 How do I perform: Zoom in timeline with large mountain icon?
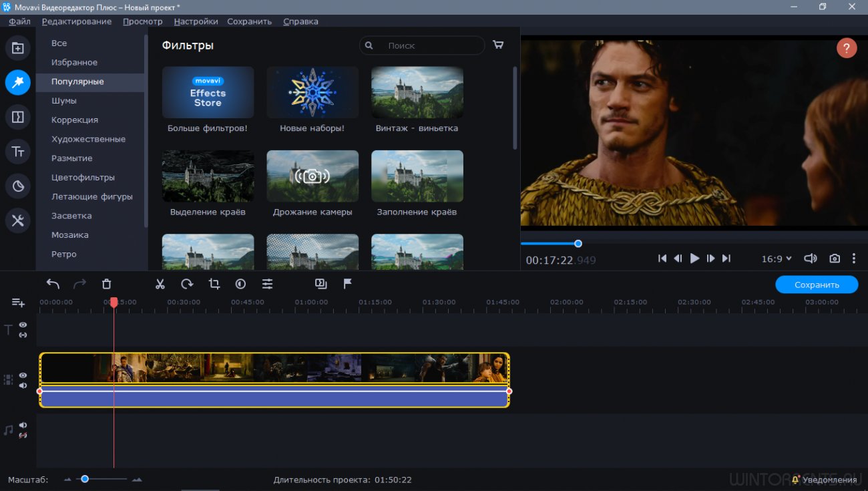[x=137, y=479]
